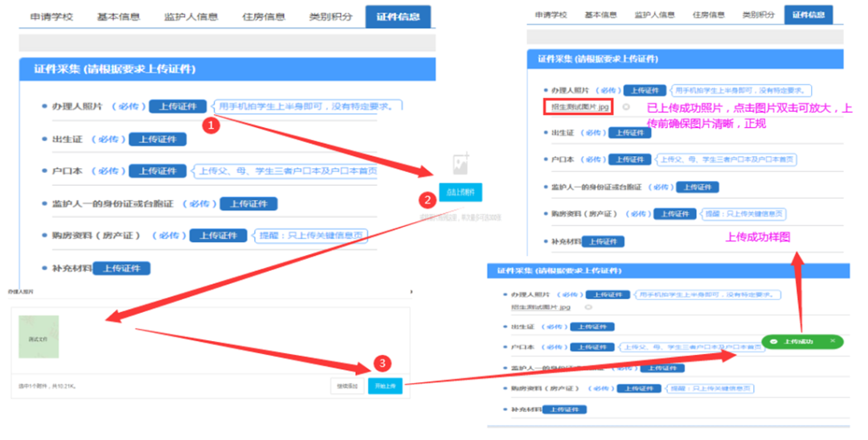868x440 pixels.
Task: Click the 继续添加 button in the upload dialog
Action: pyautogui.click(x=348, y=386)
